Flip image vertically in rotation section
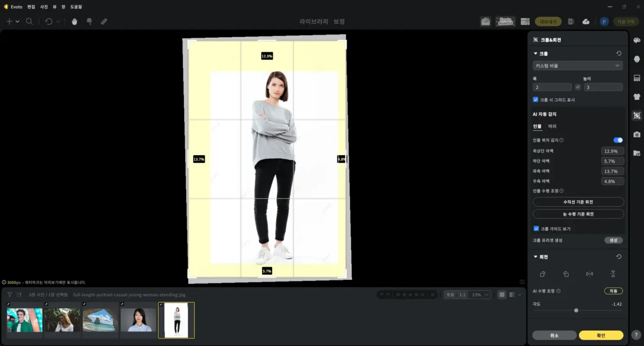Image resolution: width=644 pixels, height=346 pixels. 613,274
